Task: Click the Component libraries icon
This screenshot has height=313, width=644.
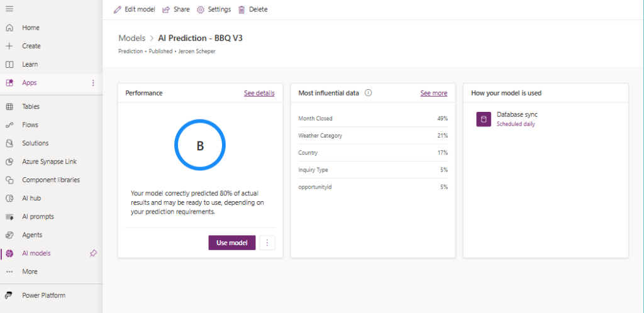Action: click(x=9, y=180)
